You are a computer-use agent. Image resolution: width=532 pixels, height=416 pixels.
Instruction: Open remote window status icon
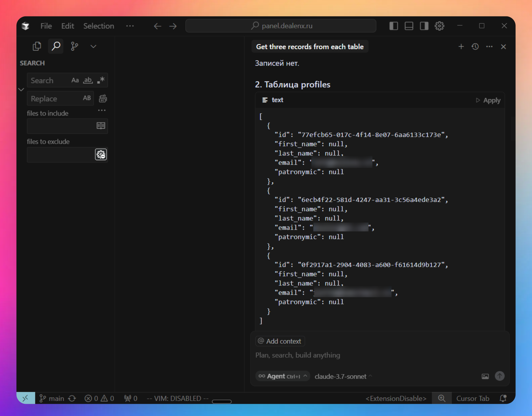pos(25,398)
